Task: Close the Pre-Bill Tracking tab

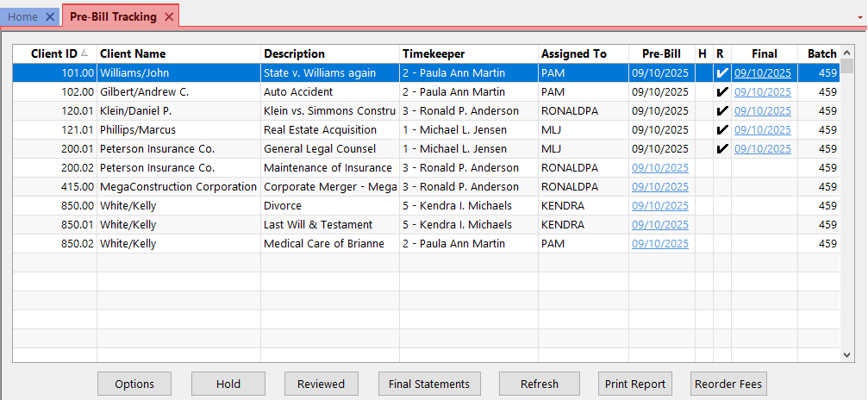Action: [169, 16]
